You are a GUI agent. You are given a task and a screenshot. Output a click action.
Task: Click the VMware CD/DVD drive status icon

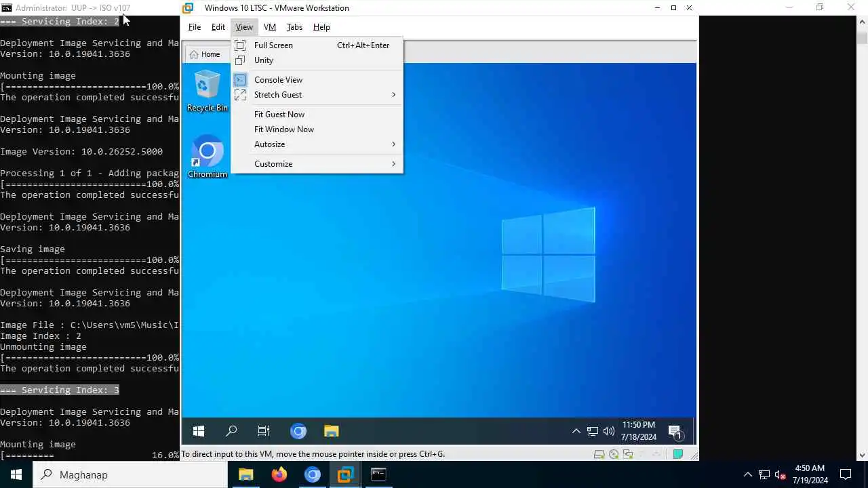pos(614,454)
